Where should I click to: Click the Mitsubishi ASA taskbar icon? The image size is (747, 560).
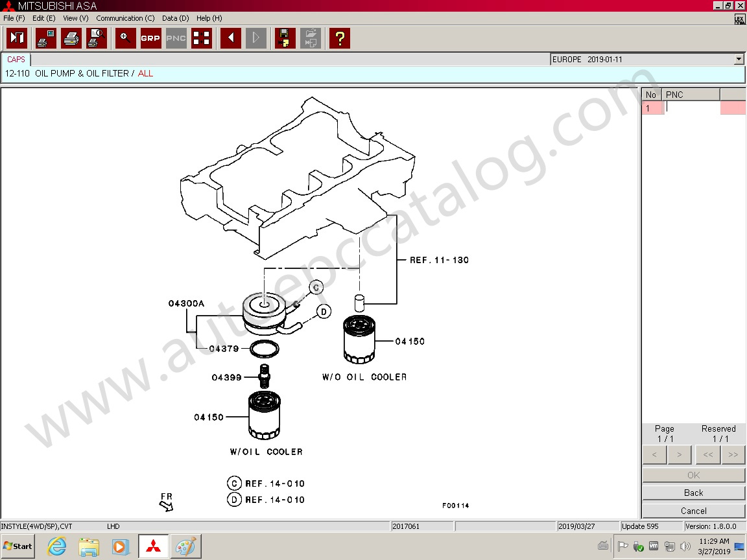154,546
